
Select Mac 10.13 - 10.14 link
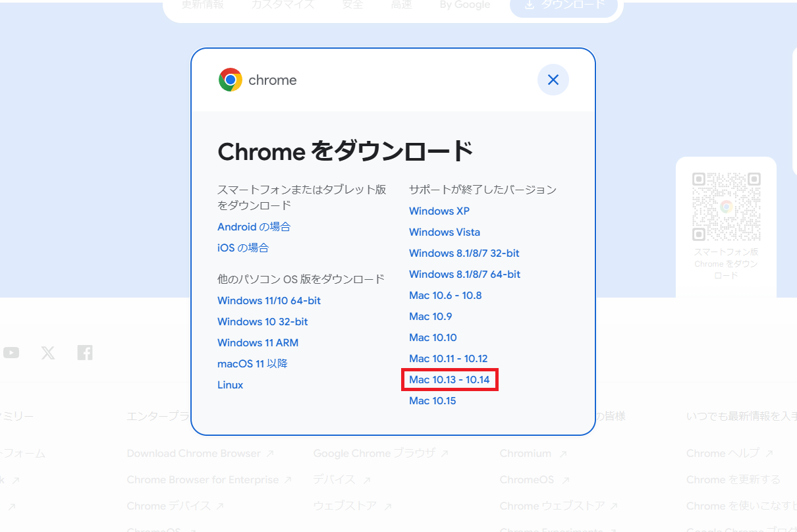[449, 379]
